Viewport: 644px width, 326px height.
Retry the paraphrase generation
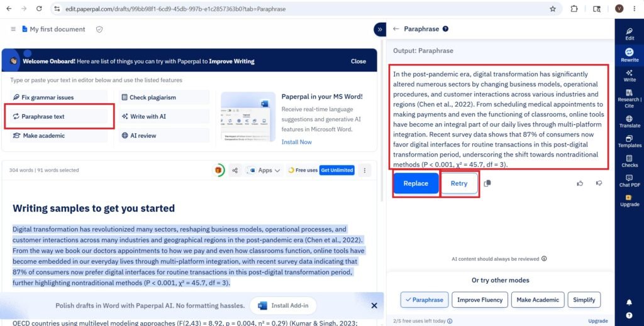tap(458, 183)
